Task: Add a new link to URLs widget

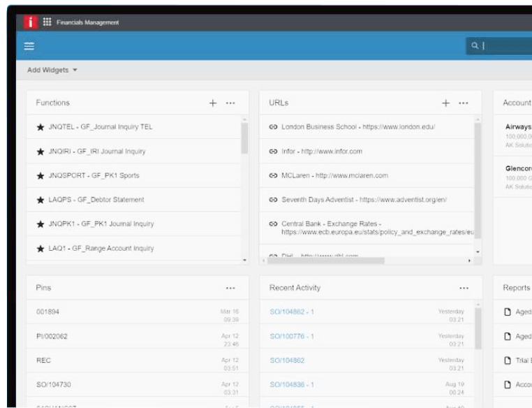Action: (x=446, y=103)
